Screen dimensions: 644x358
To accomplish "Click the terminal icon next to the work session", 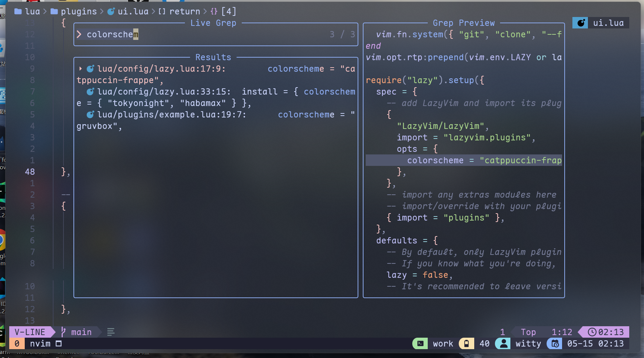I will pos(420,343).
